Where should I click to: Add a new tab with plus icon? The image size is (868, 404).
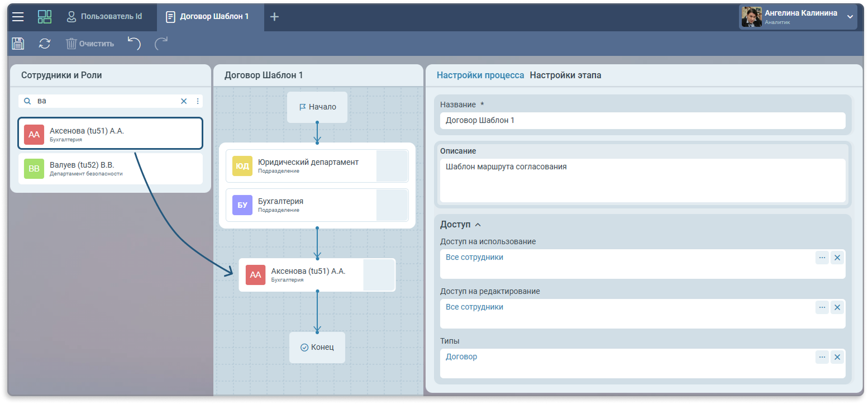(x=274, y=17)
